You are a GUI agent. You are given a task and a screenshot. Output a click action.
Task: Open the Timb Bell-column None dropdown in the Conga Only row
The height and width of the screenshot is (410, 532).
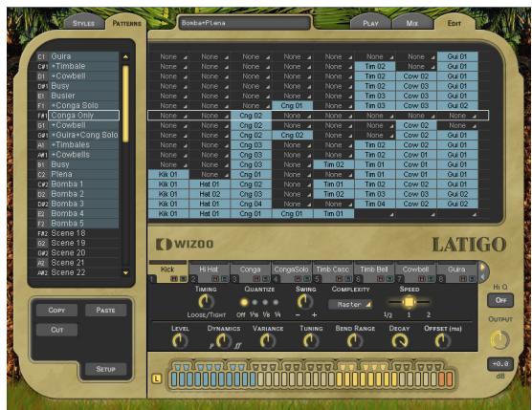(x=375, y=116)
